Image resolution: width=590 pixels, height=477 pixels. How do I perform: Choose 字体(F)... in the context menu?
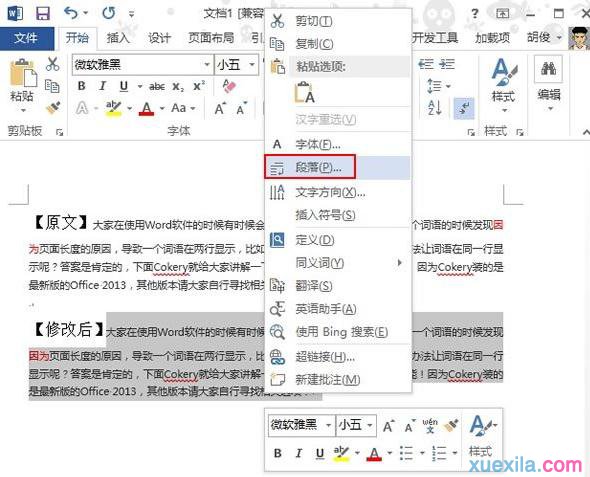click(x=338, y=144)
